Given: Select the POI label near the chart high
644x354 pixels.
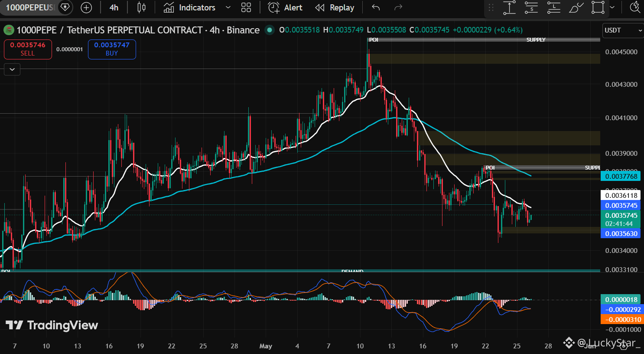Looking at the screenshot, I should 374,40.
